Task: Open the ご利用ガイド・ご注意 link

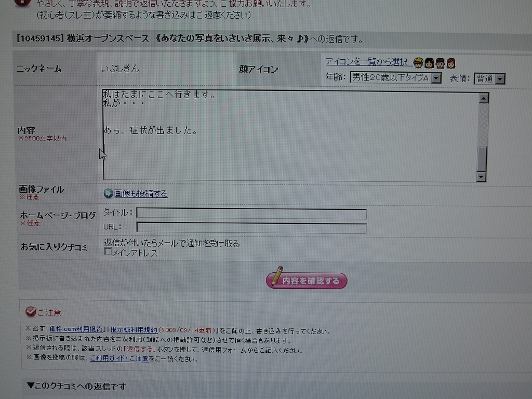Action: coord(119,358)
